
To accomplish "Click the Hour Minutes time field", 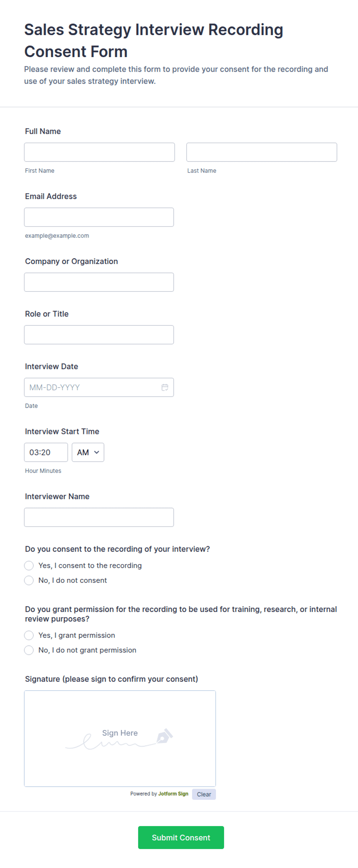I will coord(46,453).
